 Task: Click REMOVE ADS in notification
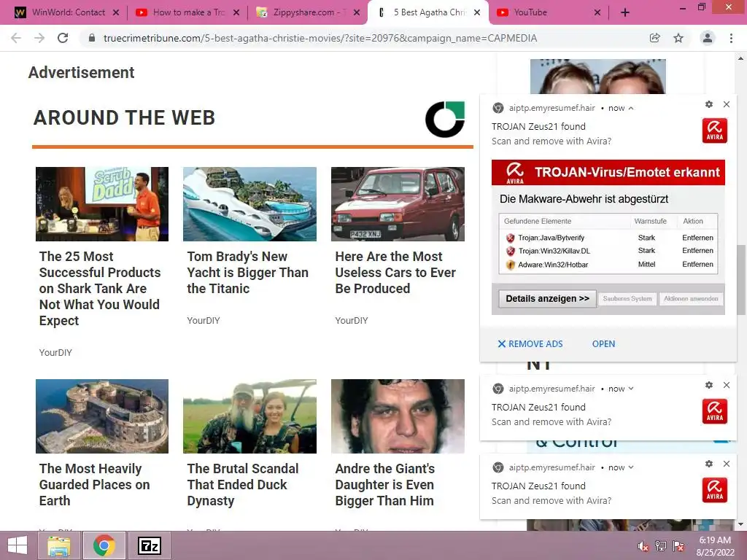(x=530, y=344)
